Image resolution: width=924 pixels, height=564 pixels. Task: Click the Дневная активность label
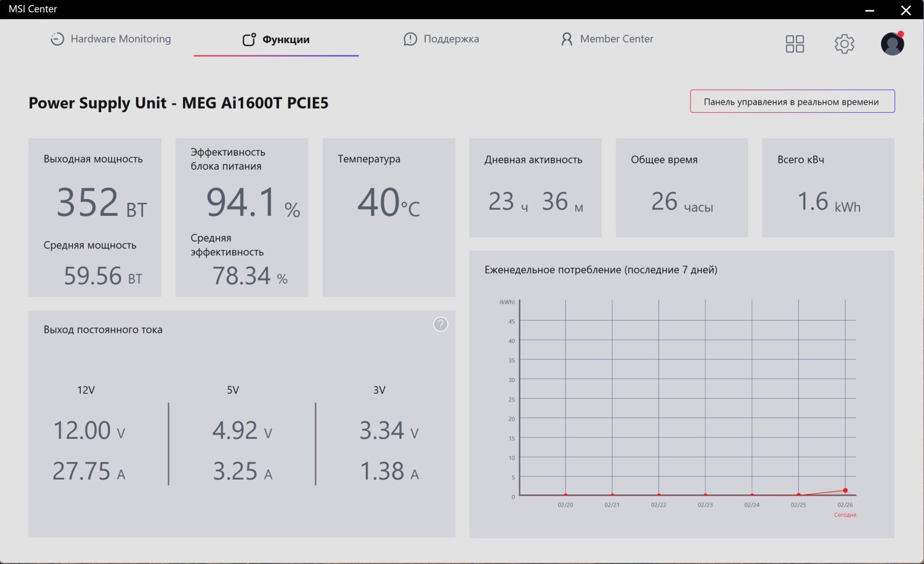pyautogui.click(x=533, y=160)
